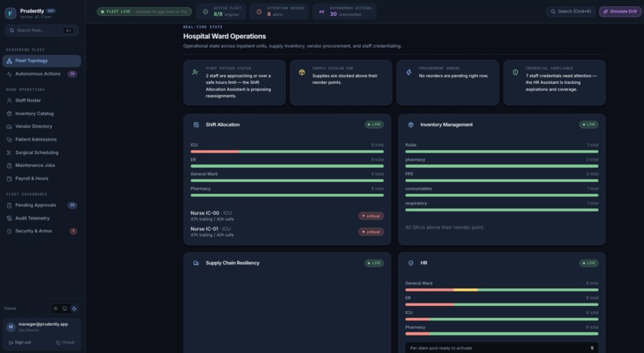This screenshot has width=644, height=353.
Task: Click the Autonomous Actions stat icon in top bar
Action: coord(321,12)
